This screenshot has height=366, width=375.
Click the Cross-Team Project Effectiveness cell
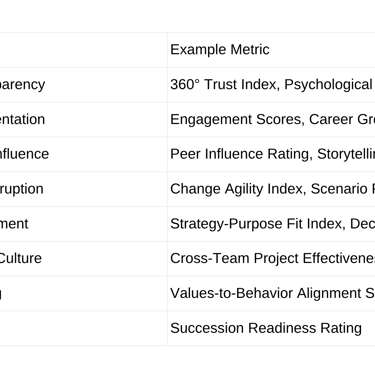click(271, 259)
